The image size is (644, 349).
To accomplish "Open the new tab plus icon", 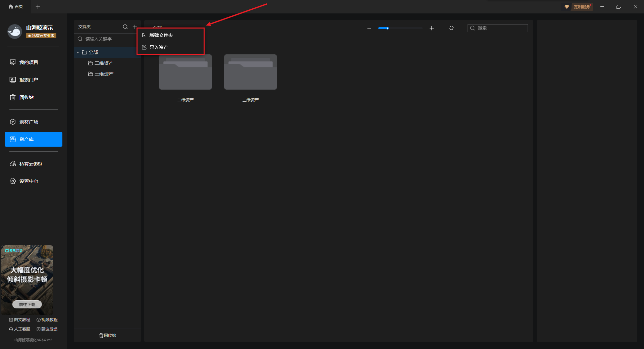I will point(38,7).
